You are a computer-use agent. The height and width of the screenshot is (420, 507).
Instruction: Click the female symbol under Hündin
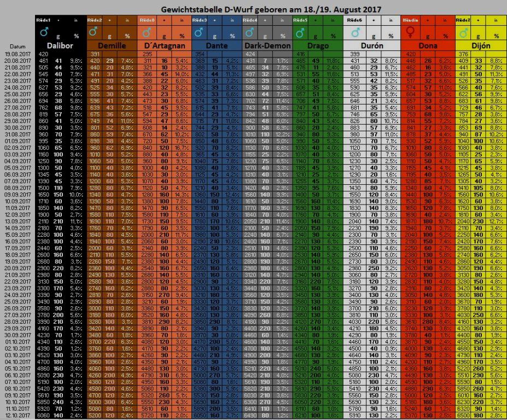[x=410, y=32]
